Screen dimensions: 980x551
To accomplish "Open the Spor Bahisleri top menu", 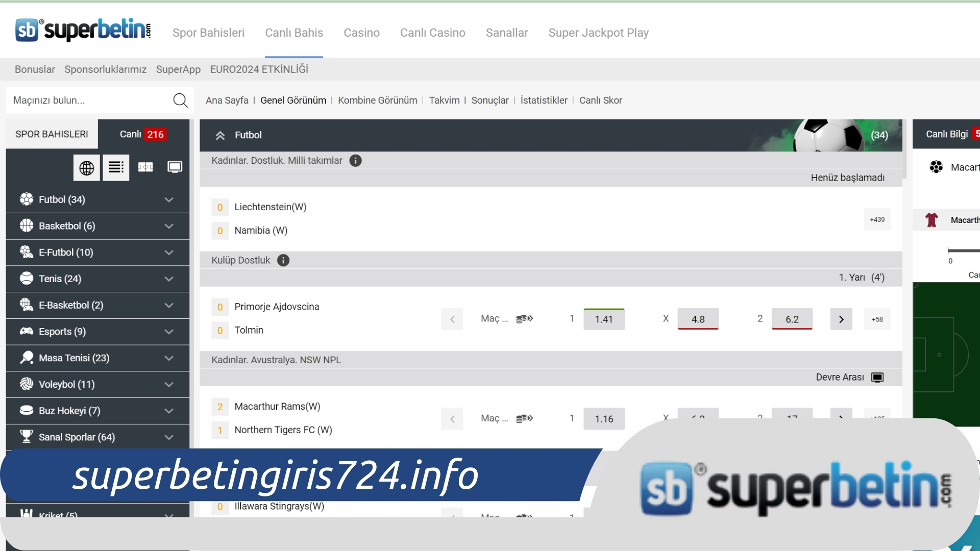I will [208, 33].
